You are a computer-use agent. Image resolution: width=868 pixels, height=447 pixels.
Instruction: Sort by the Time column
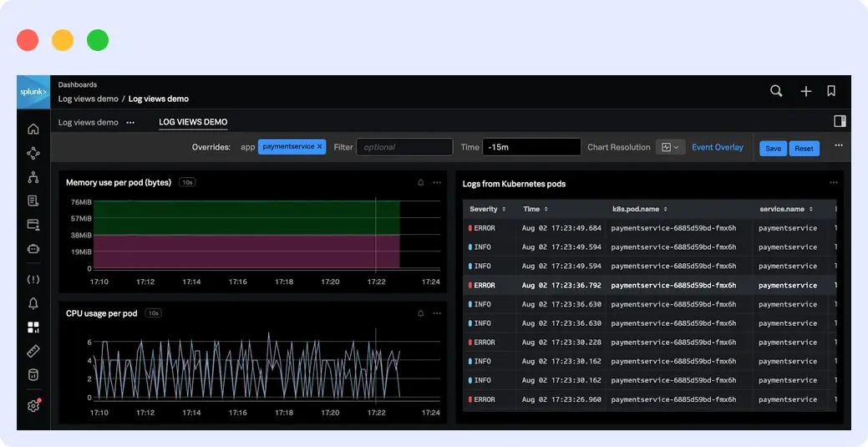click(x=536, y=209)
